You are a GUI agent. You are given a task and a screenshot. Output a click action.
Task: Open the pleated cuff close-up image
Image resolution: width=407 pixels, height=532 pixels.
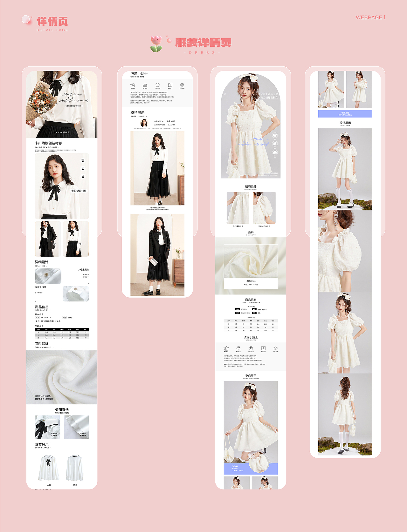pos(76,293)
